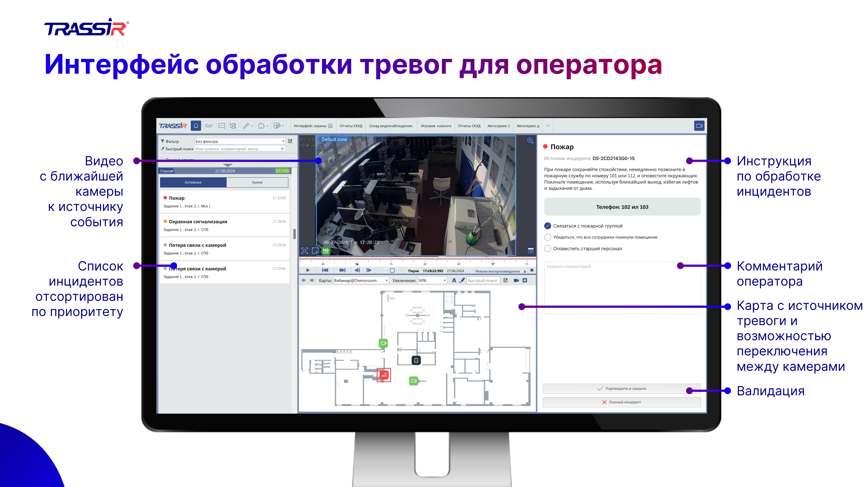Select the Архив tab

pyautogui.click(x=257, y=182)
